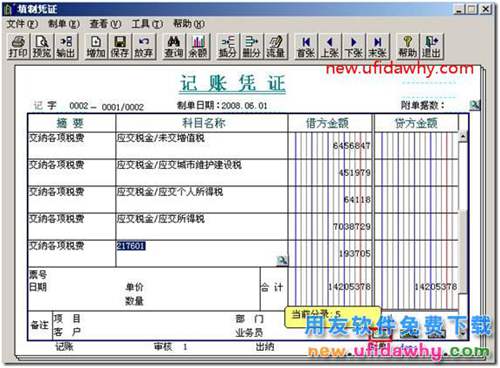Go to next voucher with 下张
Image resolution: width=500 pixels, height=368 pixels.
tap(354, 47)
